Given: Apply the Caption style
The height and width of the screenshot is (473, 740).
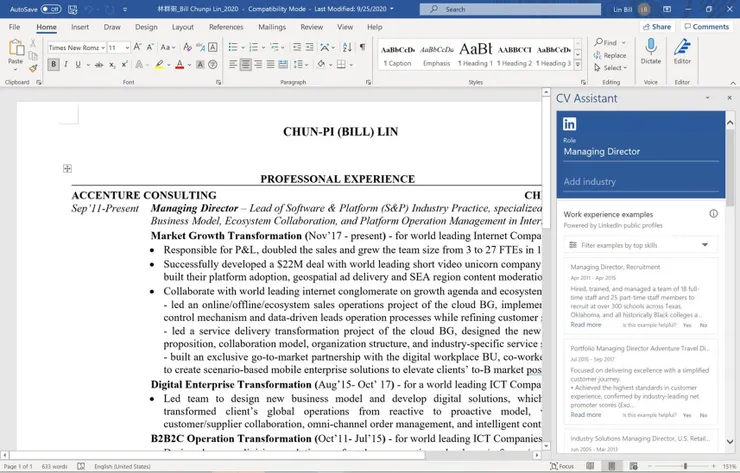Looking at the screenshot, I should [397, 55].
